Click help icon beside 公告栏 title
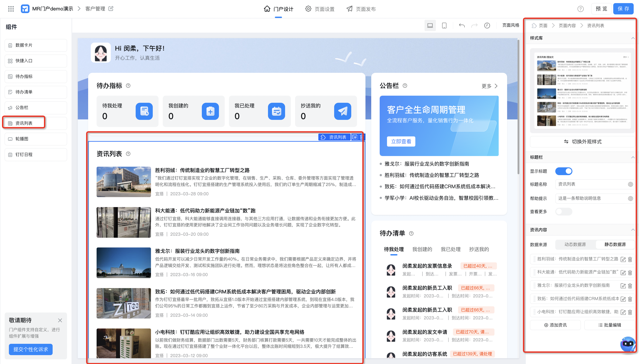639x364 pixels. (405, 86)
